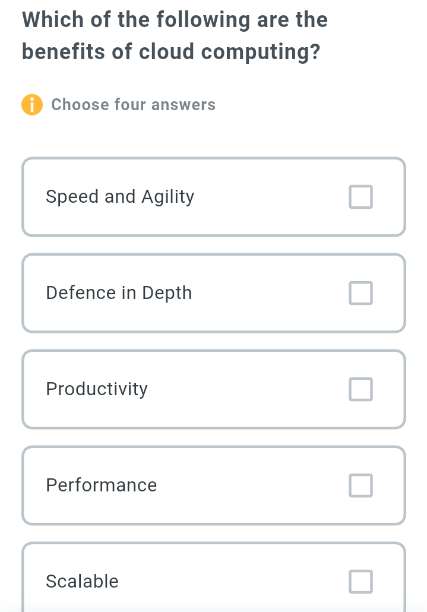Click the word 'Which' in the heading
Image resolution: width=427 pixels, height=612 pixels.
point(53,20)
